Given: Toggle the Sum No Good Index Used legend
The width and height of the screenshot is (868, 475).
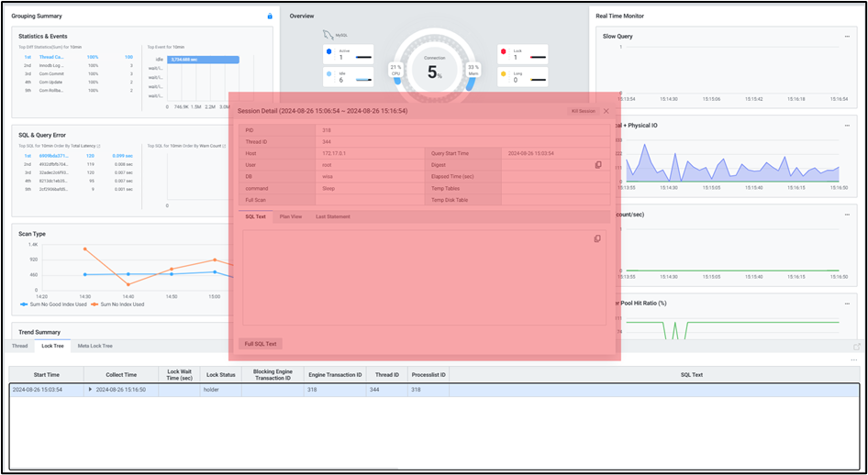Looking at the screenshot, I should (56, 304).
